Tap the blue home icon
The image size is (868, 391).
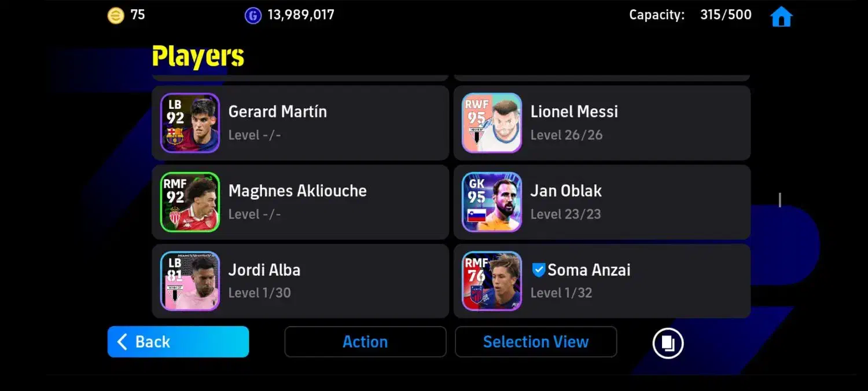click(781, 16)
